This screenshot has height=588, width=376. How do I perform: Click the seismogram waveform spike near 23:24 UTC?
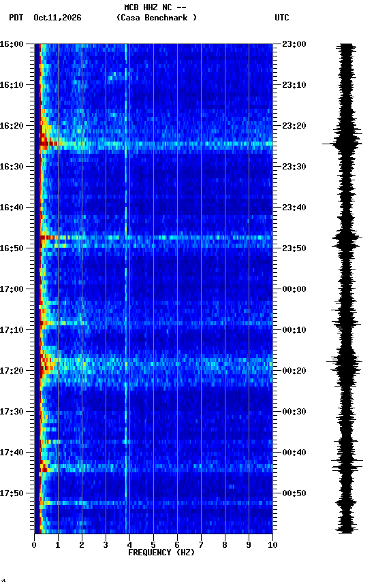pyautogui.click(x=342, y=144)
